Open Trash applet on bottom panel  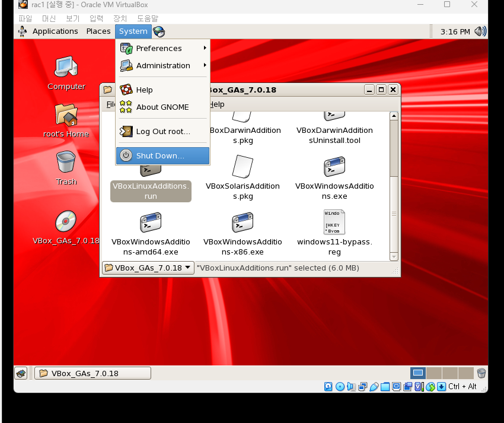point(481,373)
